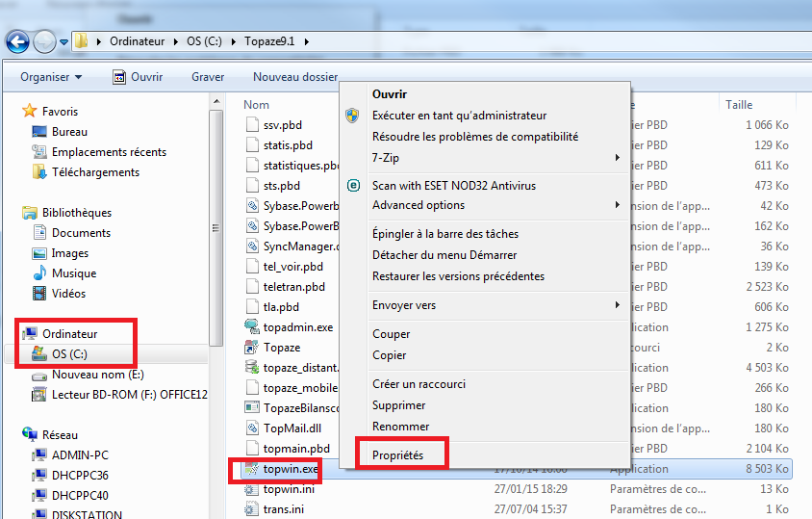Select the sts.pbd file

pyautogui.click(x=281, y=186)
